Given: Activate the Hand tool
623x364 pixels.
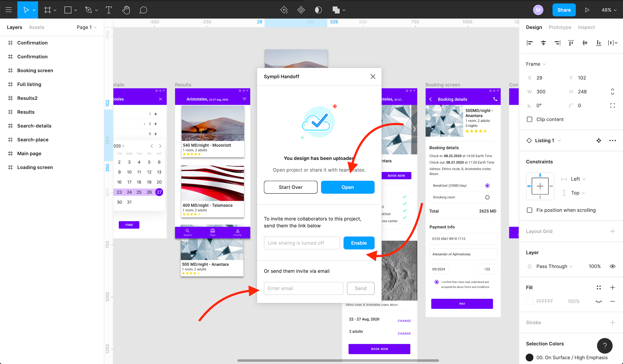Looking at the screenshot, I should click(x=126, y=10).
